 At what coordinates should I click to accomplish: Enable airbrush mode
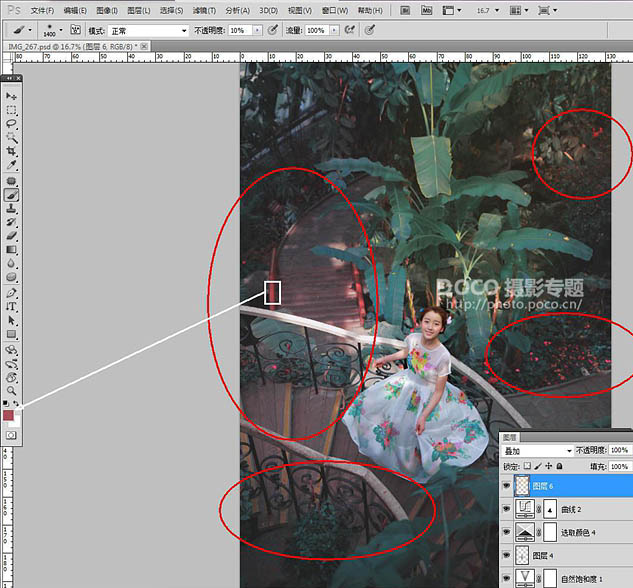[349, 30]
